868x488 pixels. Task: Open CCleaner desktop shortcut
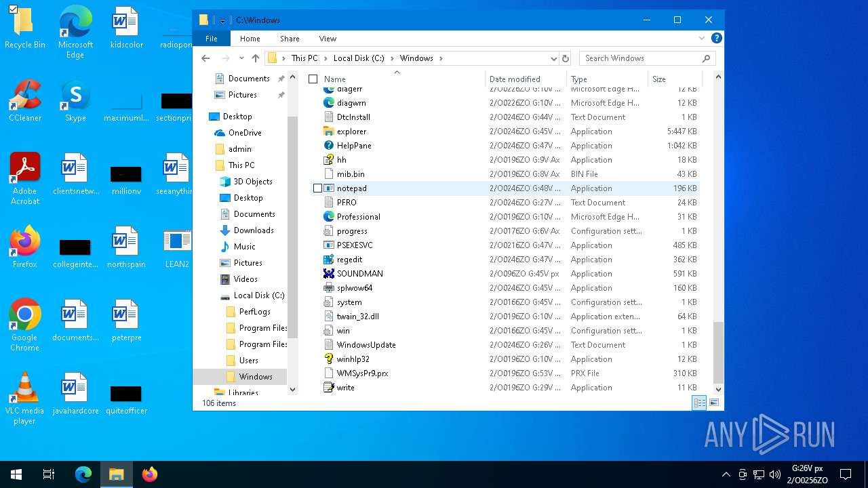[25, 101]
